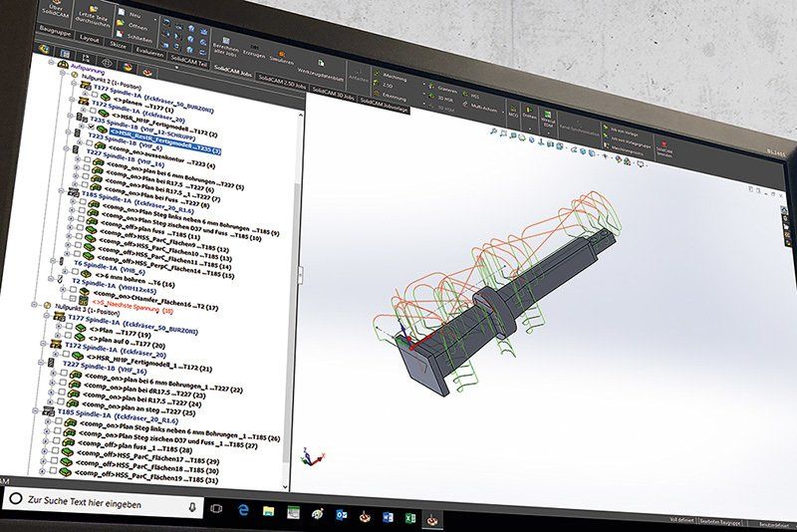Collapse the T235 Spindle-1B tool node
The height and width of the screenshot is (532, 797).
tap(71, 116)
